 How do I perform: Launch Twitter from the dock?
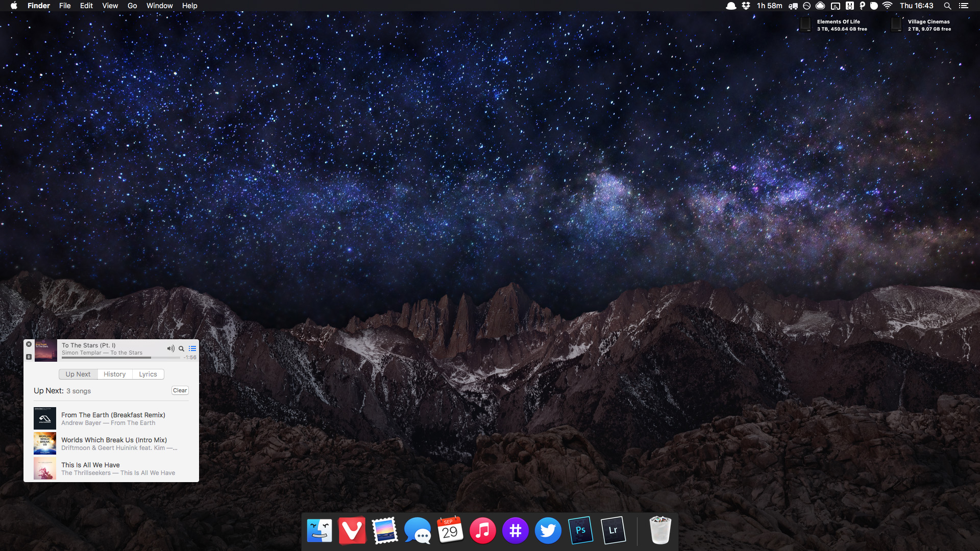(x=548, y=531)
